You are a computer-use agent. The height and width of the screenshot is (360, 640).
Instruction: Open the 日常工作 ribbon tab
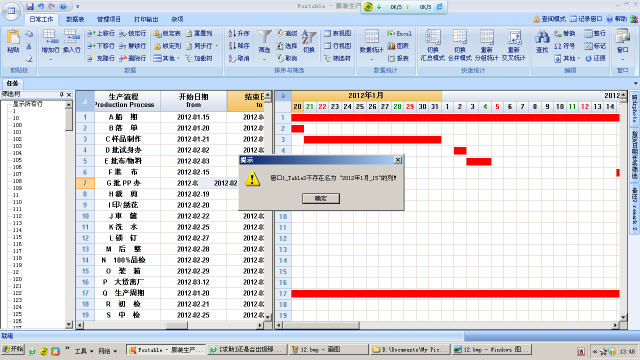(x=41, y=19)
